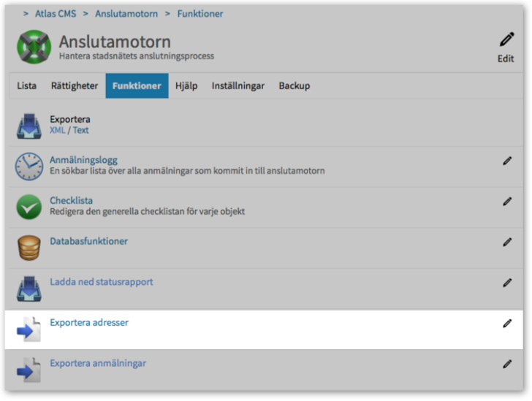Screen dimensions: 532x401
Task: Open the Rättigheter tab
Action: pyautogui.click(x=75, y=85)
